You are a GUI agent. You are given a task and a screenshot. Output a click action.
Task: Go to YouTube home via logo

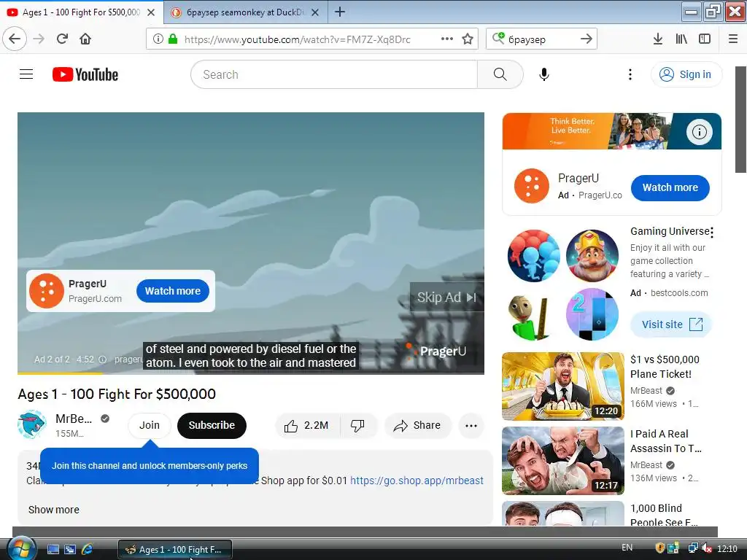(85, 75)
